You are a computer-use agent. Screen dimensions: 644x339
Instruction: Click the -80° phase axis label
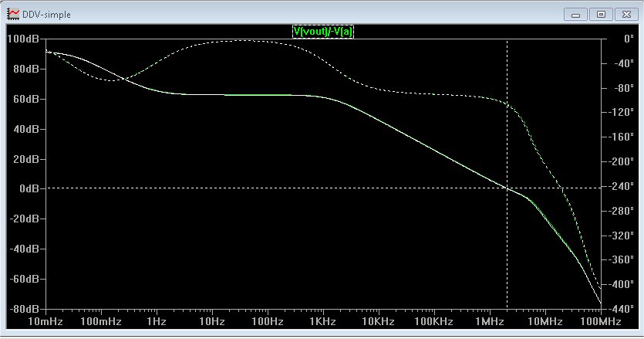(624, 88)
